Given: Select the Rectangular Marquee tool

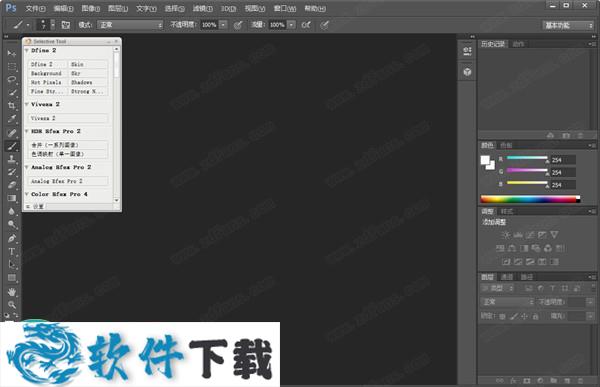Looking at the screenshot, I should tap(12, 66).
